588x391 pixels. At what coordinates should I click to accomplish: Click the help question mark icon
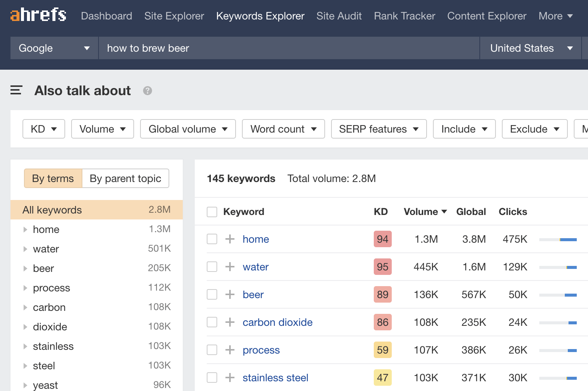(148, 91)
